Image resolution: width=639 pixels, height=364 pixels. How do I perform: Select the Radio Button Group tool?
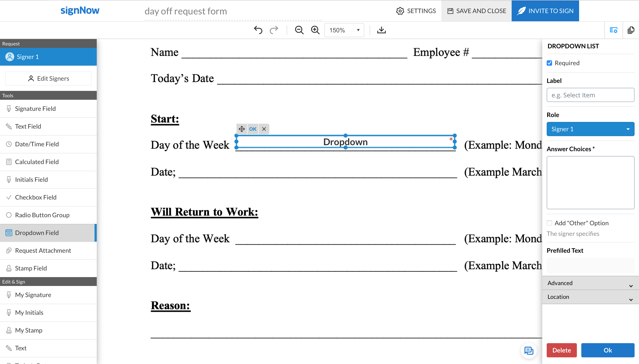[42, 215]
